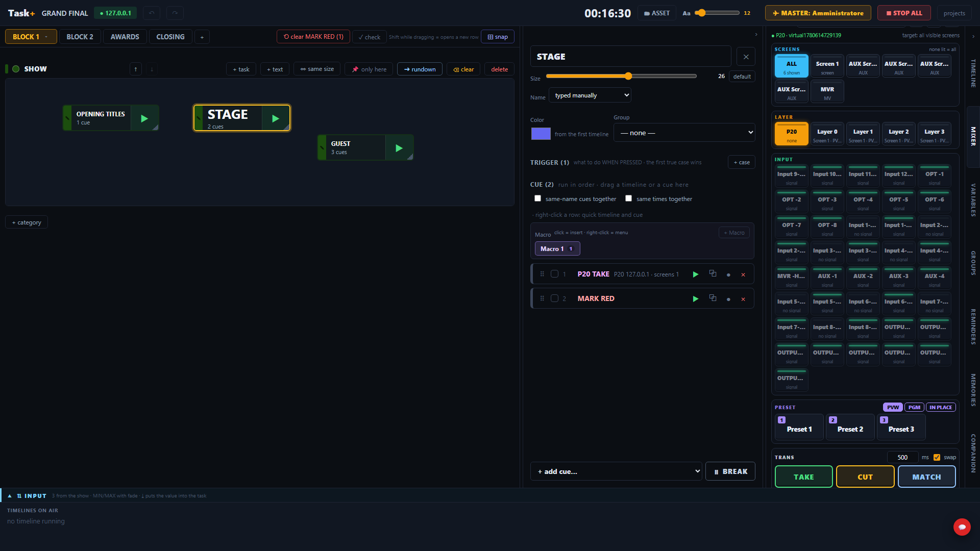The image size is (980, 551).
Task: Move SHOW category up with arrow
Action: (136, 69)
